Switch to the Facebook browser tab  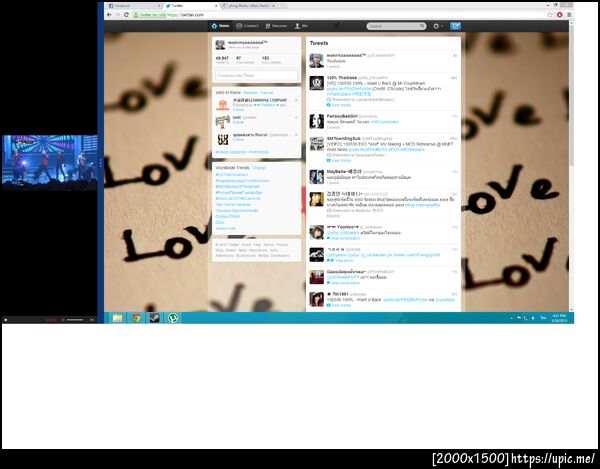click(132, 6)
